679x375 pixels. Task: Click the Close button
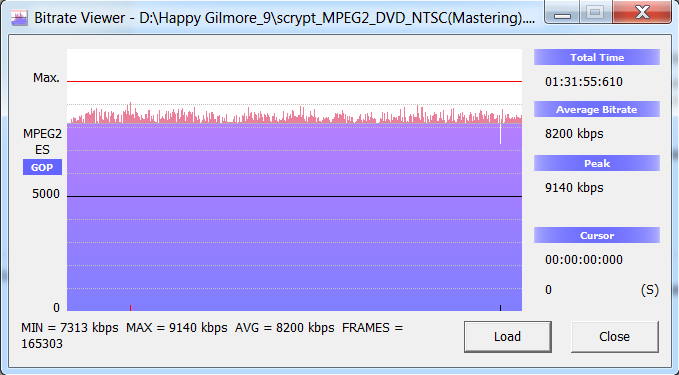click(614, 336)
